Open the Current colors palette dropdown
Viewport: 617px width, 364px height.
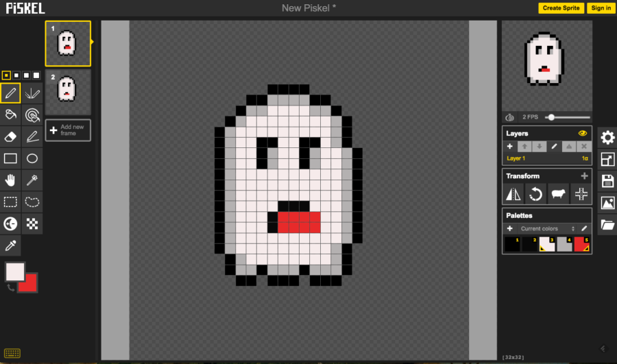coord(547,228)
